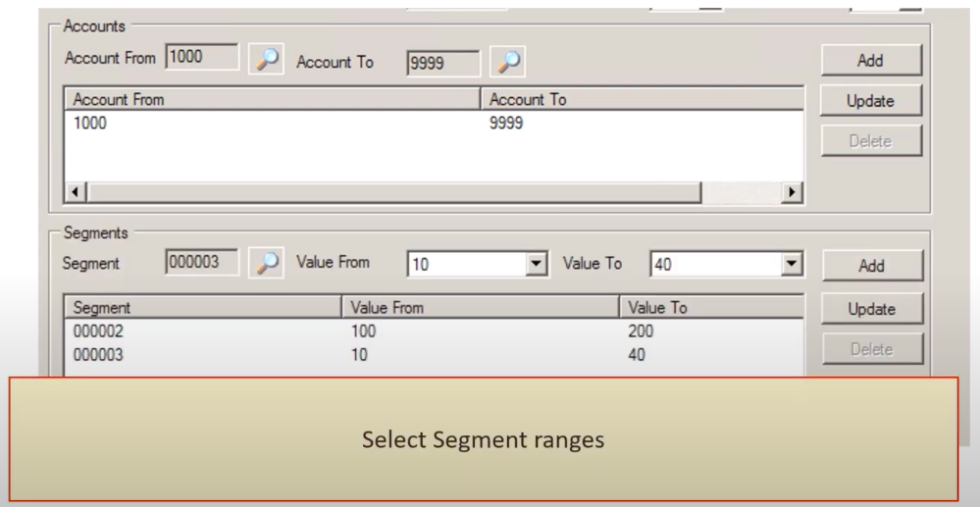Viewport: 980px width, 507px height.
Task: Click Add button in Segments section
Action: click(872, 266)
